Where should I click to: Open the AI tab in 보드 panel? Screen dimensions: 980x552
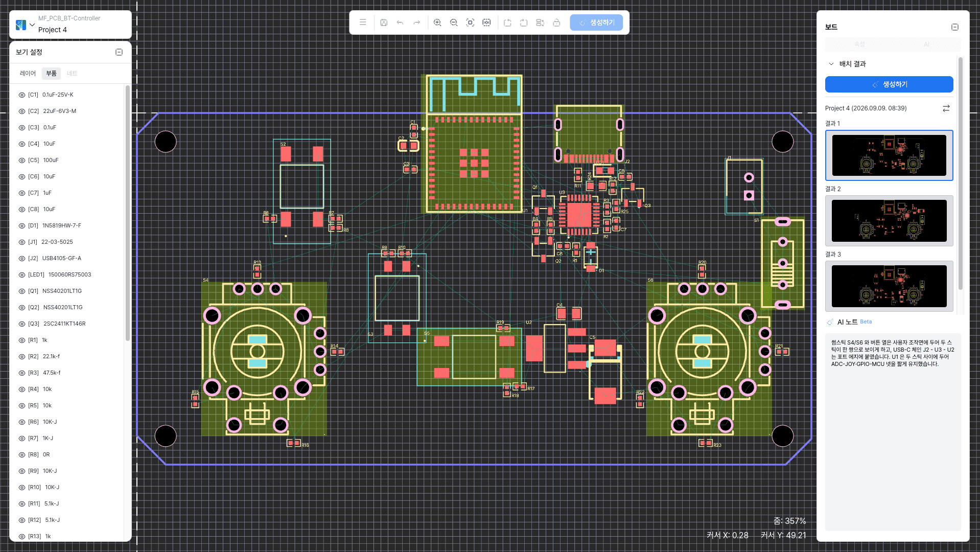(x=926, y=44)
